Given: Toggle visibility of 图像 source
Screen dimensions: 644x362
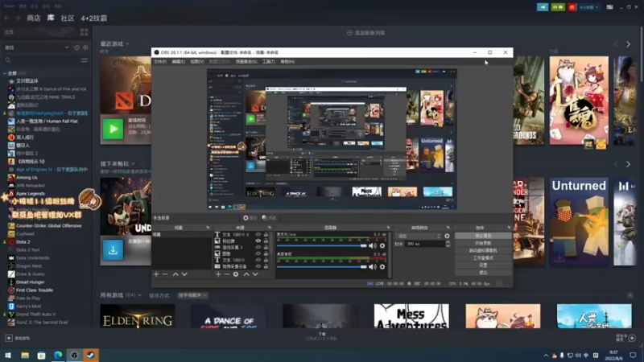Looking at the screenshot, I should point(258,253).
